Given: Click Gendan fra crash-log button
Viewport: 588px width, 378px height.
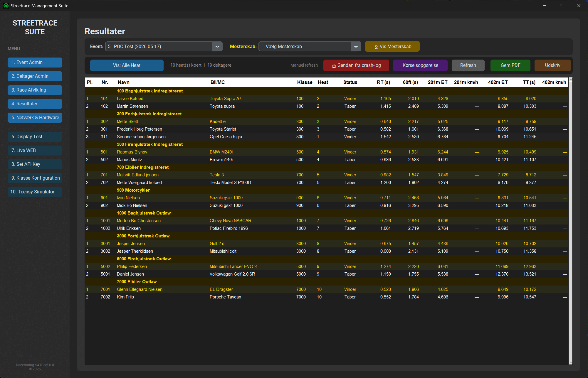Looking at the screenshot, I should (356, 65).
